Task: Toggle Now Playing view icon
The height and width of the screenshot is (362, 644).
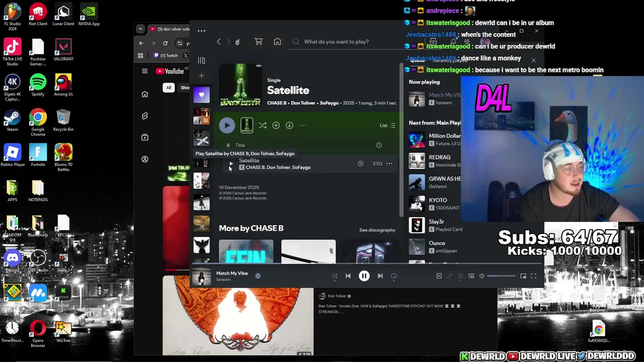Action: [x=439, y=276]
